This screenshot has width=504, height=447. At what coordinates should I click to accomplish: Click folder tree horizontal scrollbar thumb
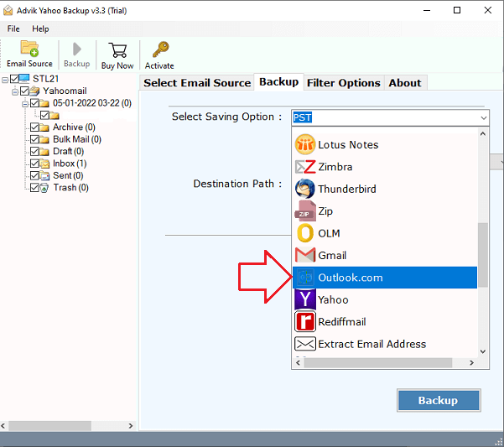click(x=49, y=426)
